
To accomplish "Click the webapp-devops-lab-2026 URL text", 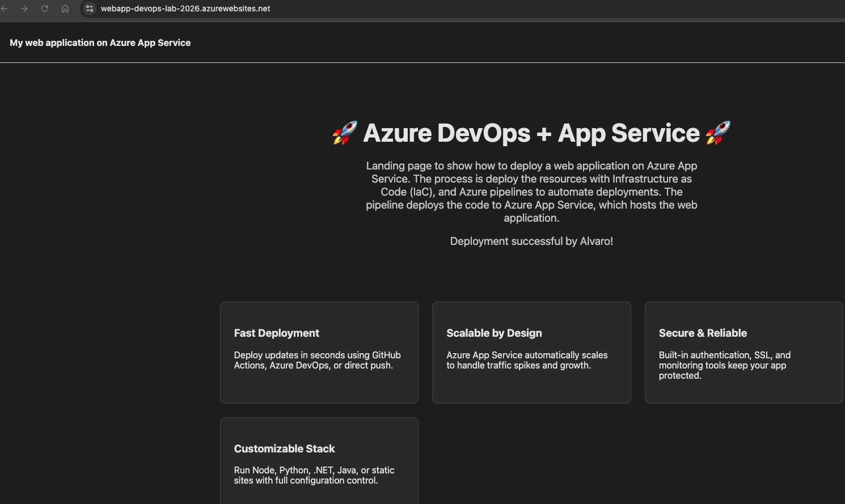I will point(185,9).
